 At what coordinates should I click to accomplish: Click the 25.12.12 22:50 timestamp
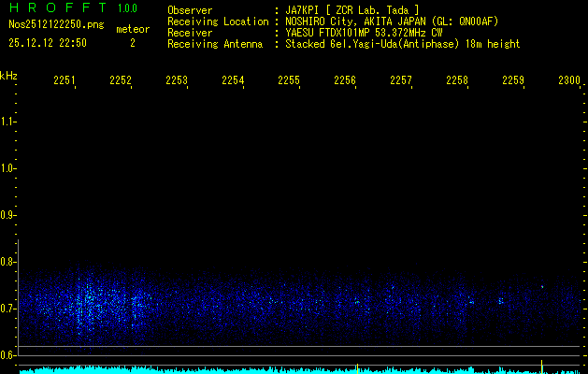click(x=47, y=43)
